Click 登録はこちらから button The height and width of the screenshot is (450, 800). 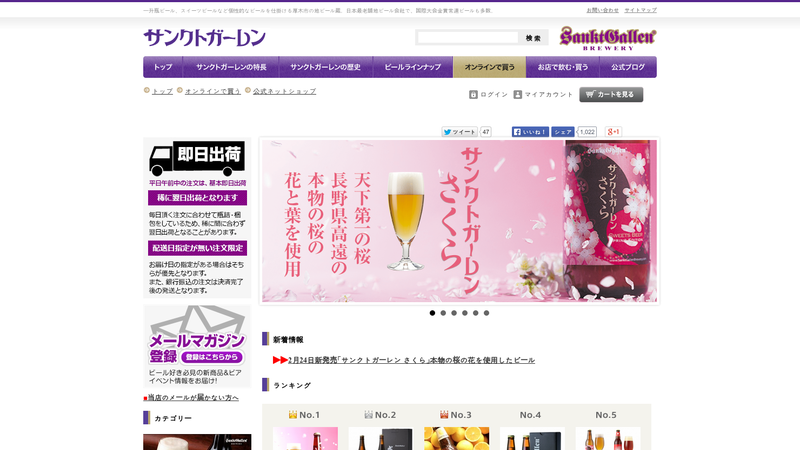(x=212, y=357)
